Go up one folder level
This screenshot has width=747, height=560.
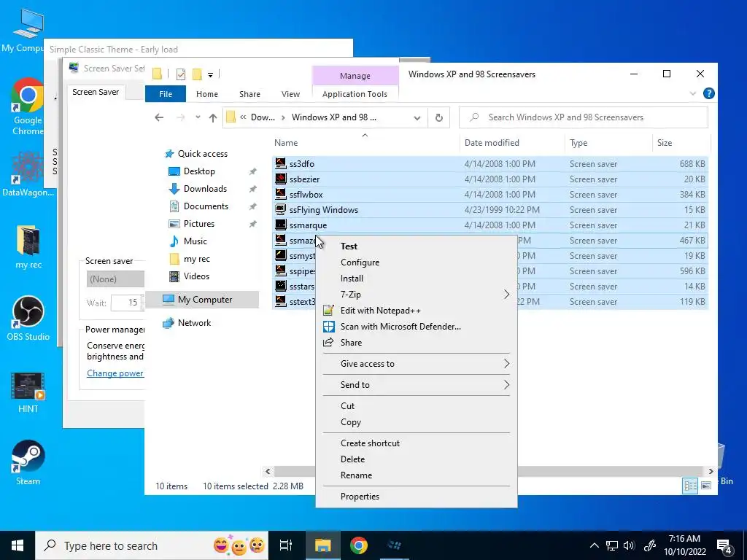click(213, 117)
